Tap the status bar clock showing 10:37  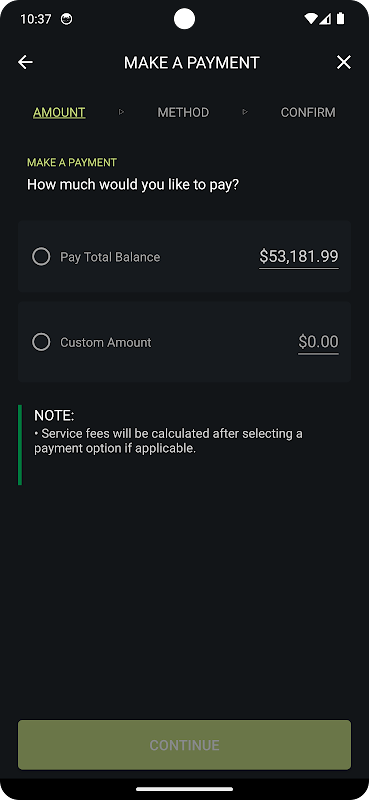coord(36,19)
